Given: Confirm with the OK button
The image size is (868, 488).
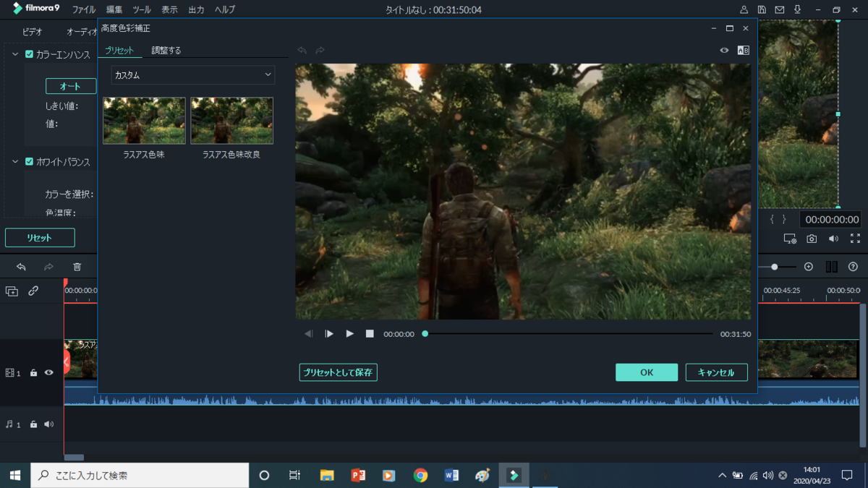Looking at the screenshot, I should [647, 372].
